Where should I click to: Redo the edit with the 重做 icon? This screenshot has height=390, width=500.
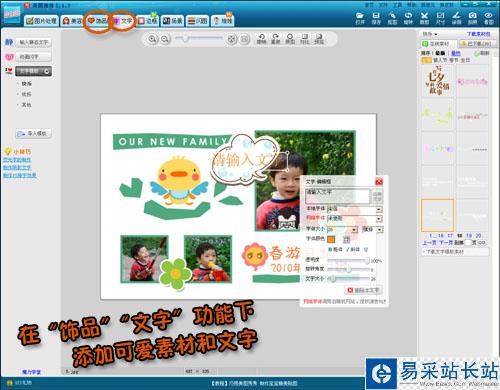point(275,39)
